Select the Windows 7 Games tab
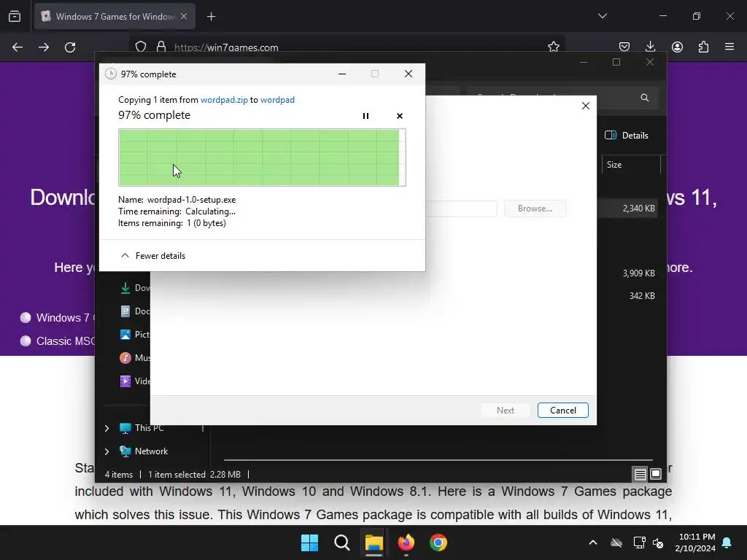This screenshot has height=560, width=747. (x=115, y=16)
